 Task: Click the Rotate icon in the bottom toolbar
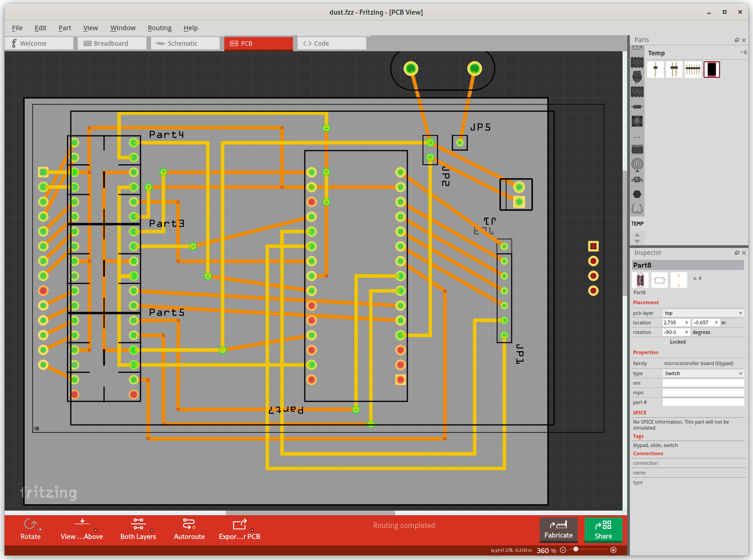click(x=30, y=524)
